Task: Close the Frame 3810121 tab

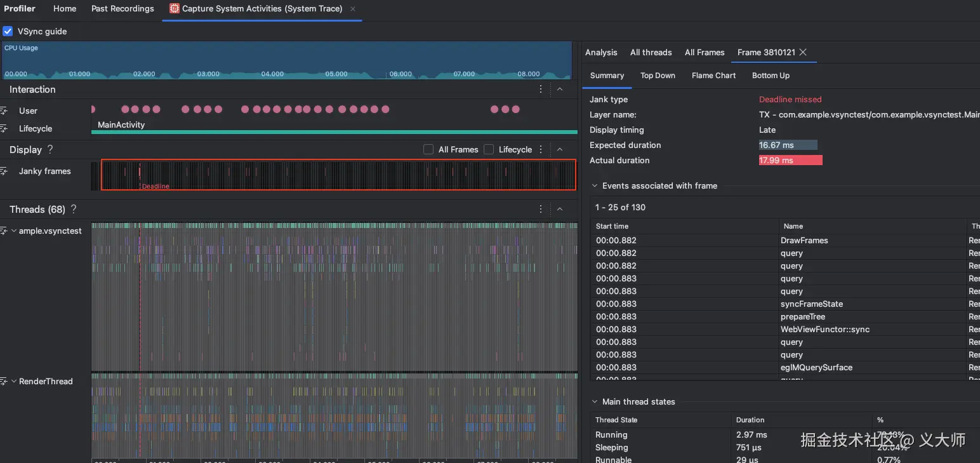Action: [x=803, y=53]
